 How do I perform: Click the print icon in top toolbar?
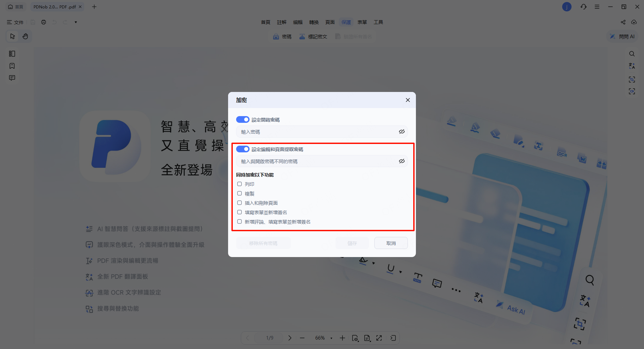(x=44, y=22)
